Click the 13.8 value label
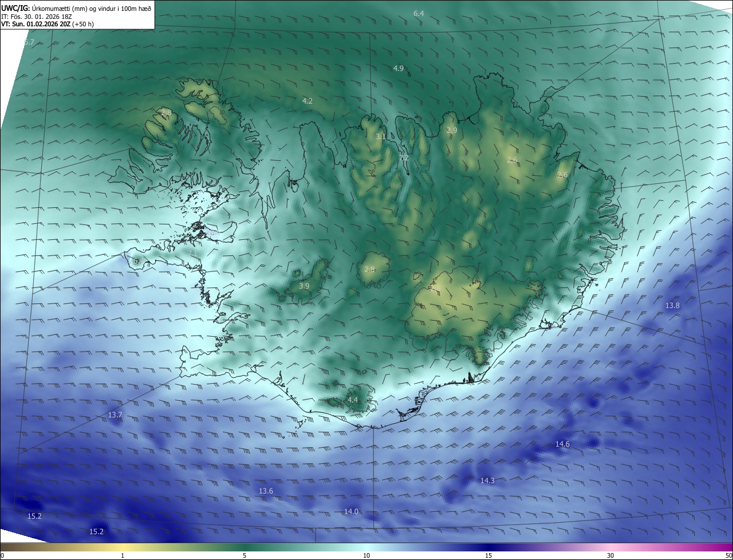The image size is (733, 560). coord(672,306)
